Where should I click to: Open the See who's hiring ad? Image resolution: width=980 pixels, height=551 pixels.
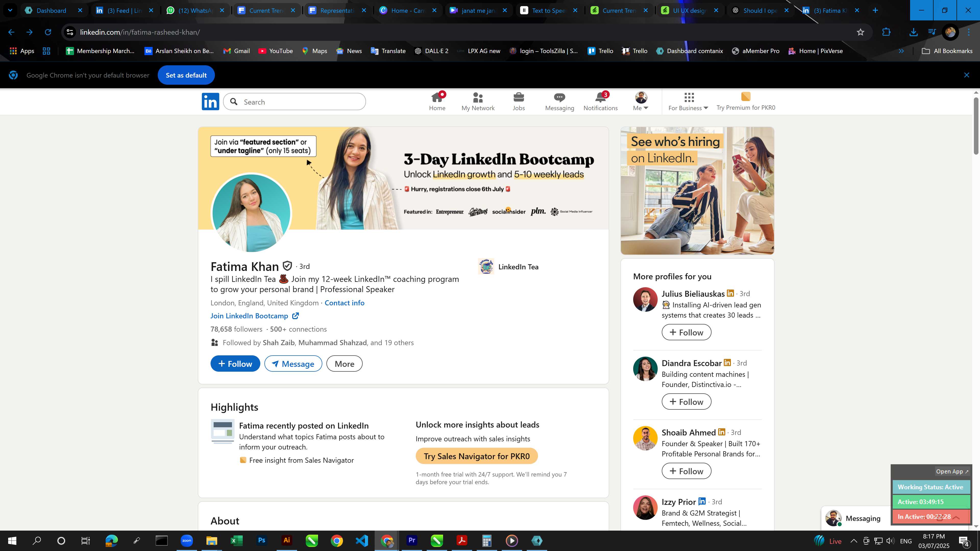pos(697,191)
